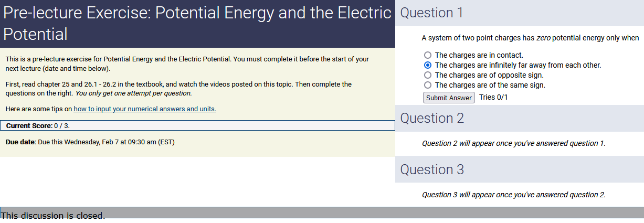Click the Question 1 header
The width and height of the screenshot is (644, 223).
coord(431,13)
